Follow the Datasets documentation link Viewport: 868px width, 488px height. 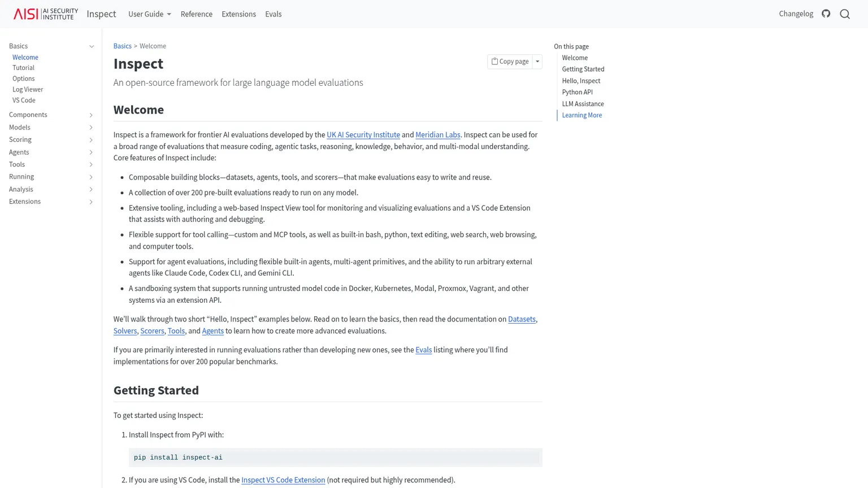pos(522,319)
